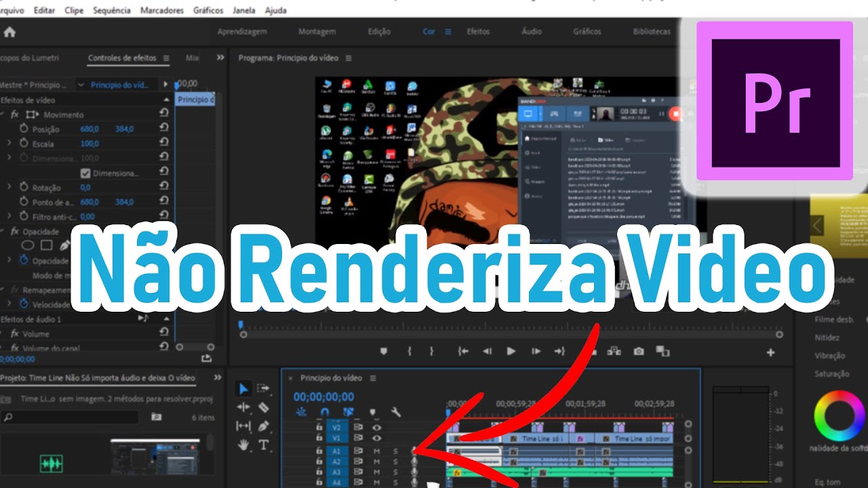Click Go to In point
Viewport: 868px width, 488px height.
(463, 351)
